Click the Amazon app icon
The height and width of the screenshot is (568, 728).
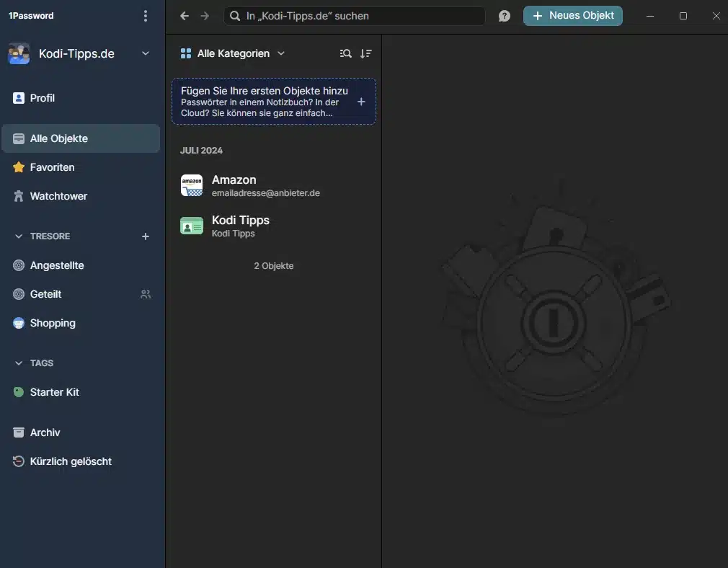[x=192, y=185]
